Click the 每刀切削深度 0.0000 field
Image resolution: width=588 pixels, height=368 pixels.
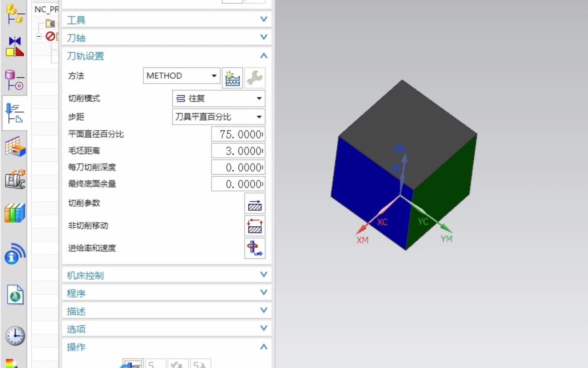(x=238, y=167)
